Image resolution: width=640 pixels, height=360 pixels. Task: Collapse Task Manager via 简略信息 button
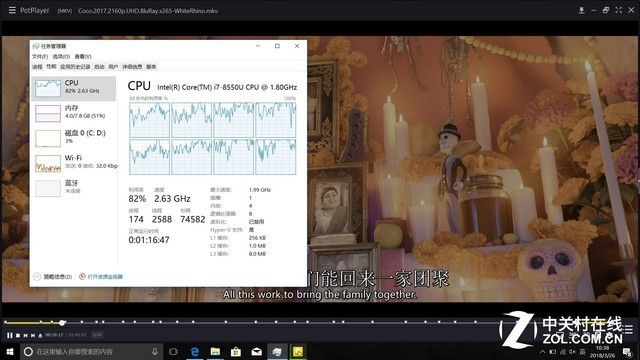point(53,277)
